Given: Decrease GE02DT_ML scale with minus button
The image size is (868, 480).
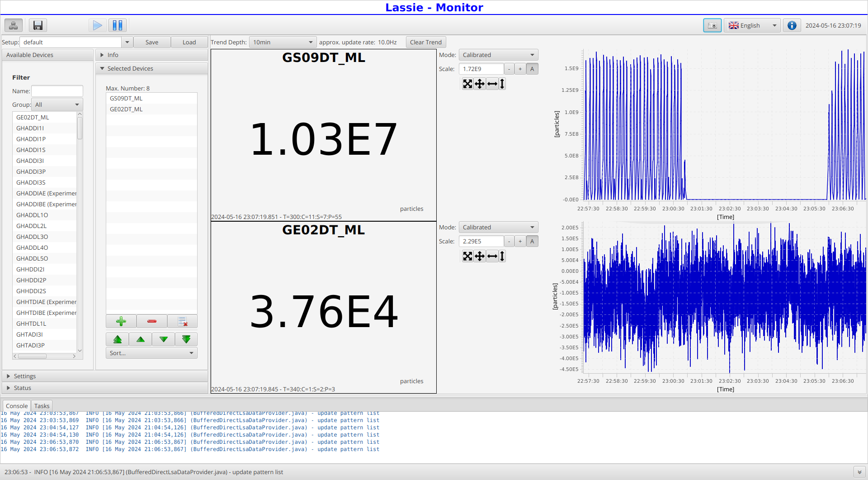Looking at the screenshot, I should point(509,241).
